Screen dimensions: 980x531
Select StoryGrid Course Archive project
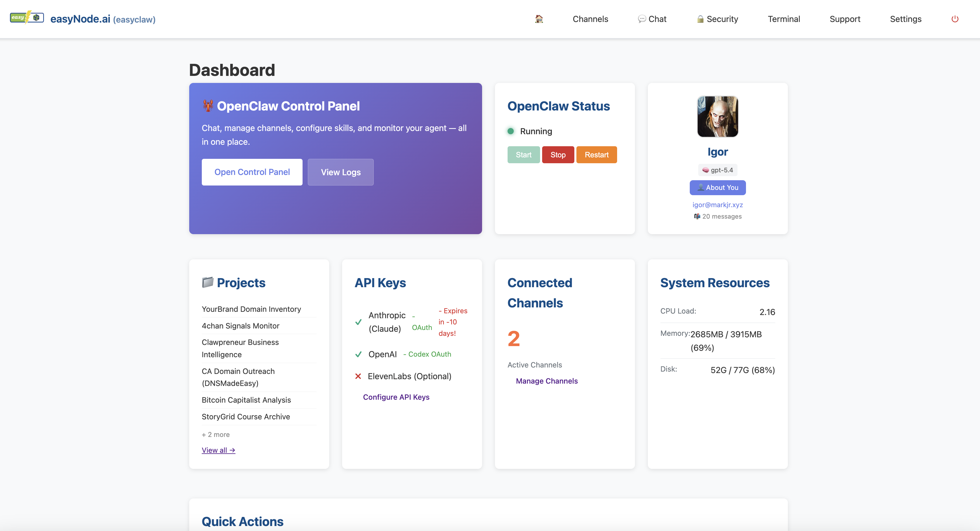pyautogui.click(x=246, y=417)
